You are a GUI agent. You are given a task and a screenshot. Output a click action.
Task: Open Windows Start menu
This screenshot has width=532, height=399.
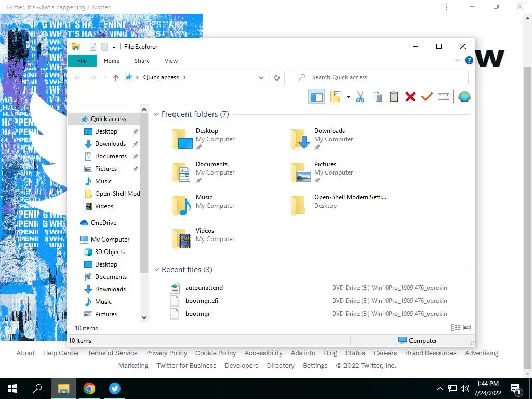(x=12, y=389)
